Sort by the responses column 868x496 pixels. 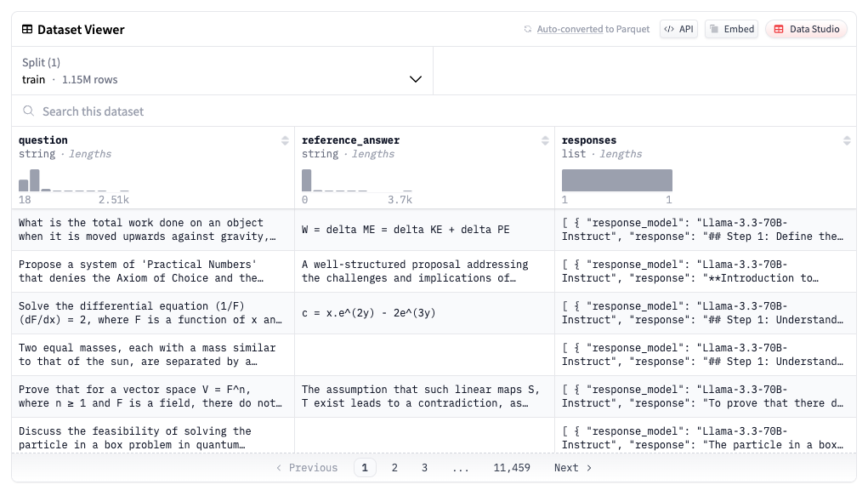(x=847, y=140)
